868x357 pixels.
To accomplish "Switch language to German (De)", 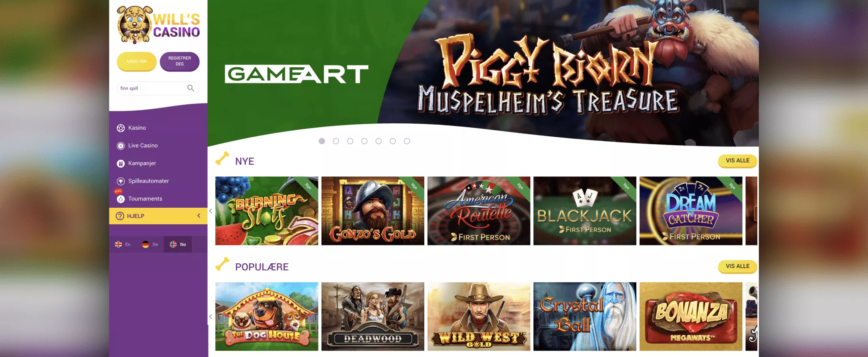I will [150, 244].
